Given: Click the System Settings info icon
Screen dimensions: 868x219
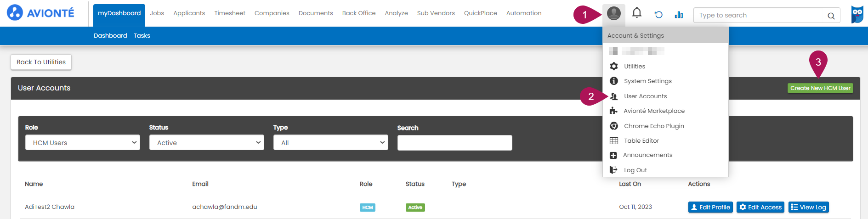Looking at the screenshot, I should pyautogui.click(x=613, y=81).
